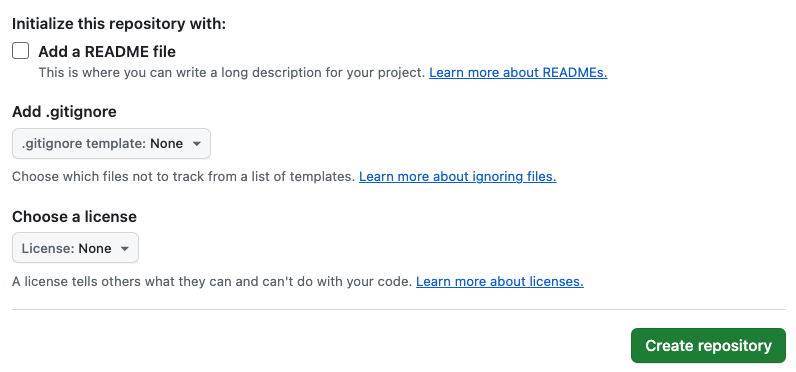Select the "Initialize this repository with:" heading

[119, 24]
